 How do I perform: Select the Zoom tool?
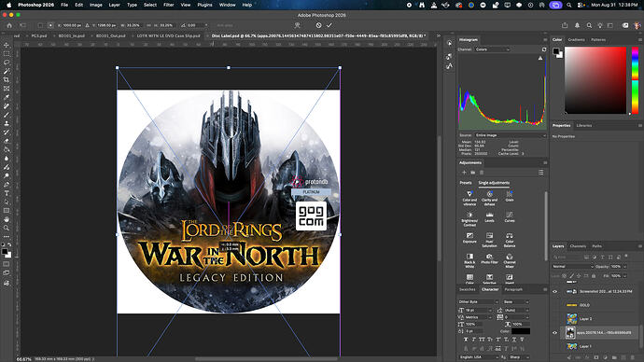coord(7,228)
